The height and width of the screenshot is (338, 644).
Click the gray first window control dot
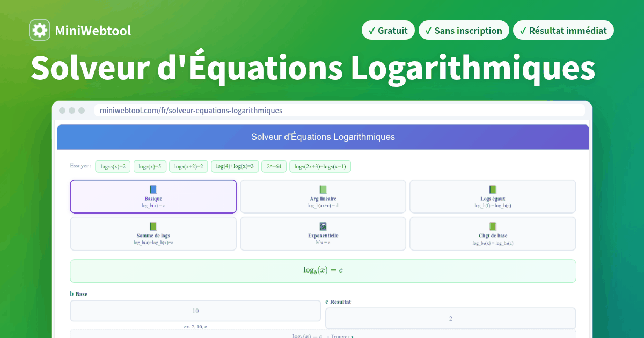pos(62,111)
